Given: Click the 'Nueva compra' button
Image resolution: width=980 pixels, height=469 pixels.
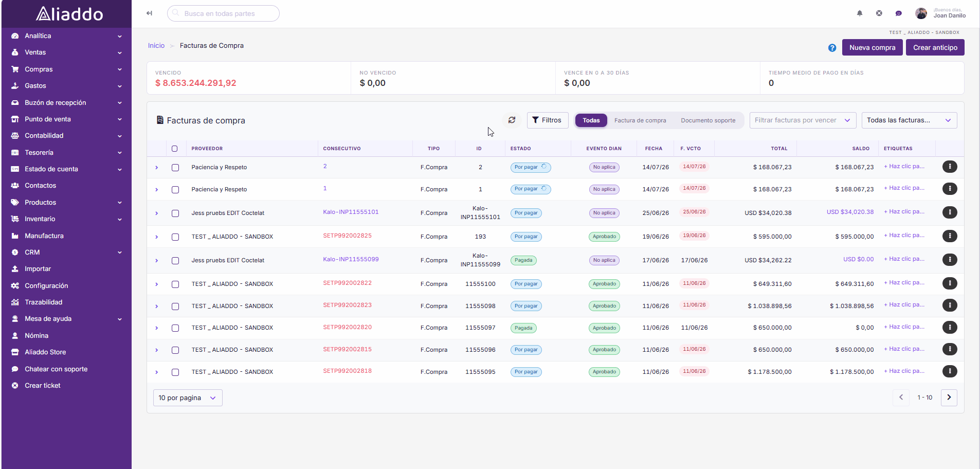Looking at the screenshot, I should click(x=872, y=47).
